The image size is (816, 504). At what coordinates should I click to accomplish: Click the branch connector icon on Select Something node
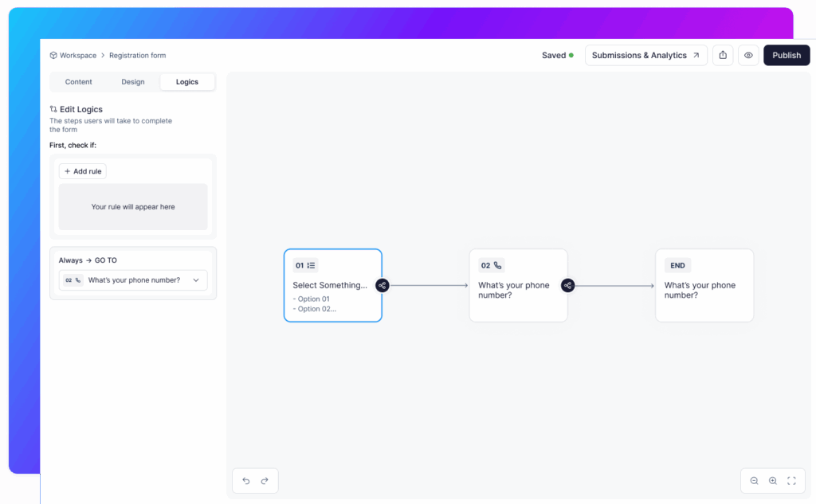click(x=382, y=284)
